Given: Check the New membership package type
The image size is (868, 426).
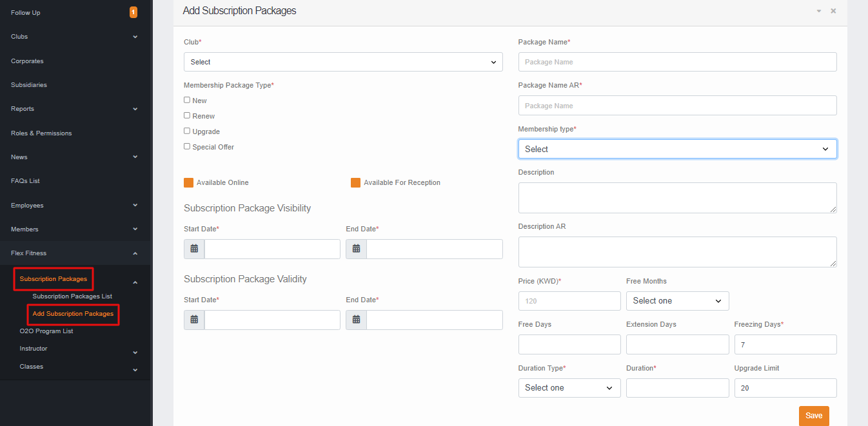Looking at the screenshot, I should coord(186,100).
